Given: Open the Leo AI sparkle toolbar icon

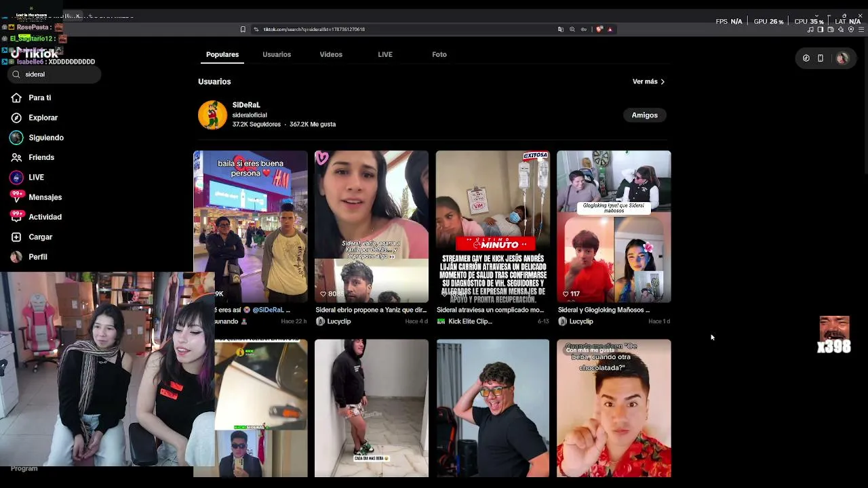Looking at the screenshot, I should (x=841, y=29).
